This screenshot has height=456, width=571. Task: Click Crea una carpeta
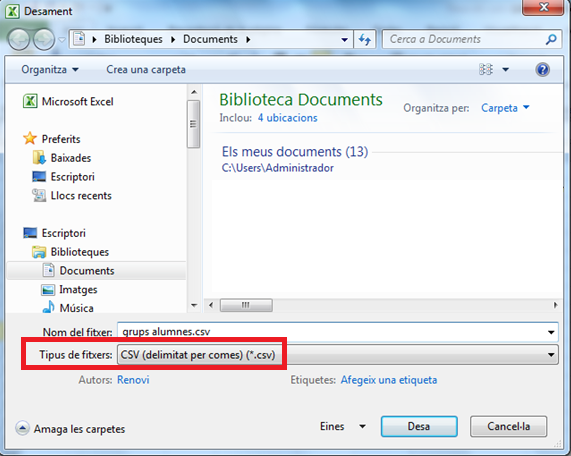(146, 69)
